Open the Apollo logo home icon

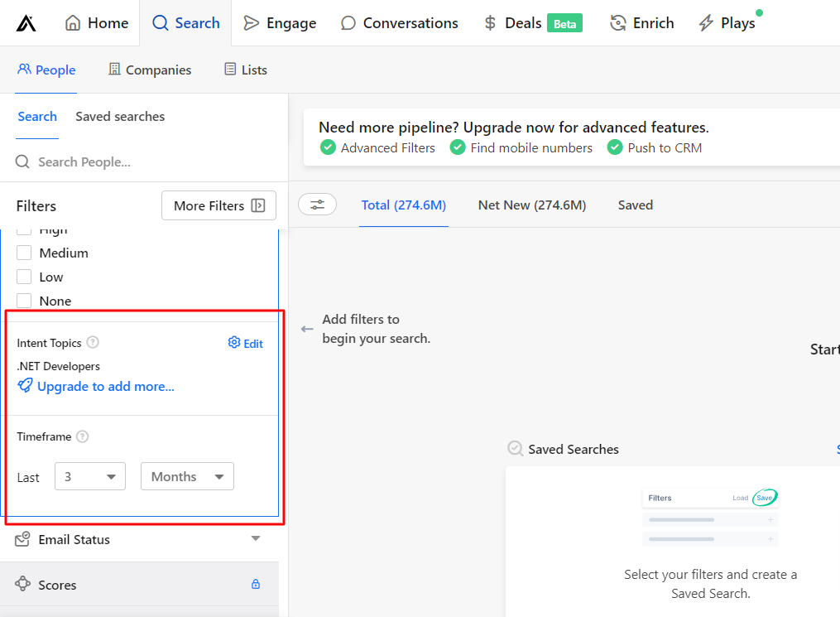[x=26, y=22]
